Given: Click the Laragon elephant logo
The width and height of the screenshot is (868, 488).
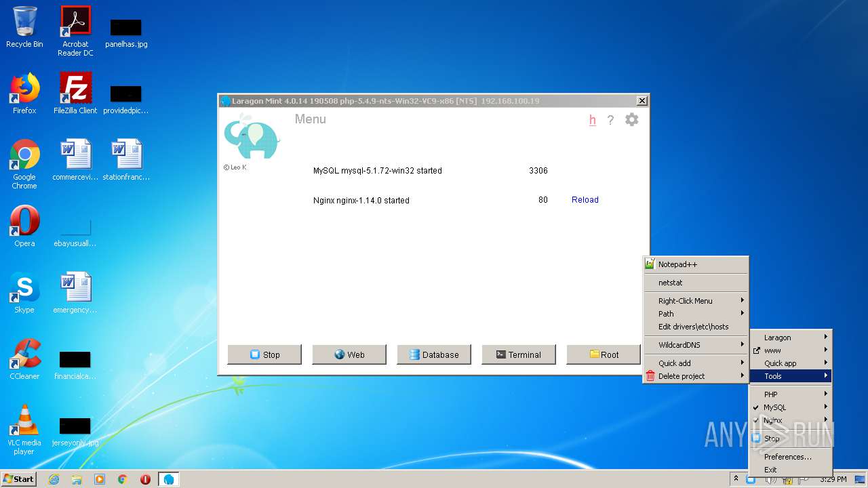Looking at the screenshot, I should (252, 136).
